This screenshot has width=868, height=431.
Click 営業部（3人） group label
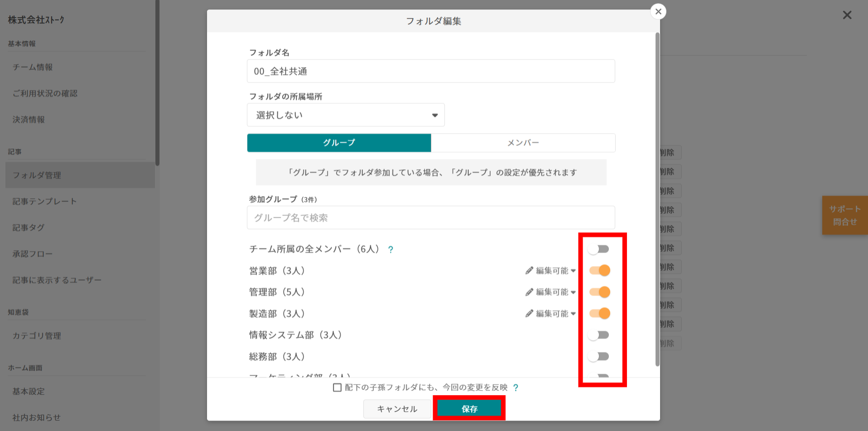(x=277, y=271)
